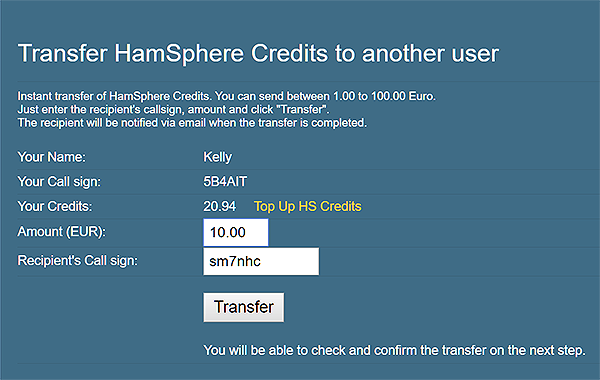This screenshot has height=380, width=600.
Task: Click the quoted "Transfer" word in instructions
Action: pos(302,109)
